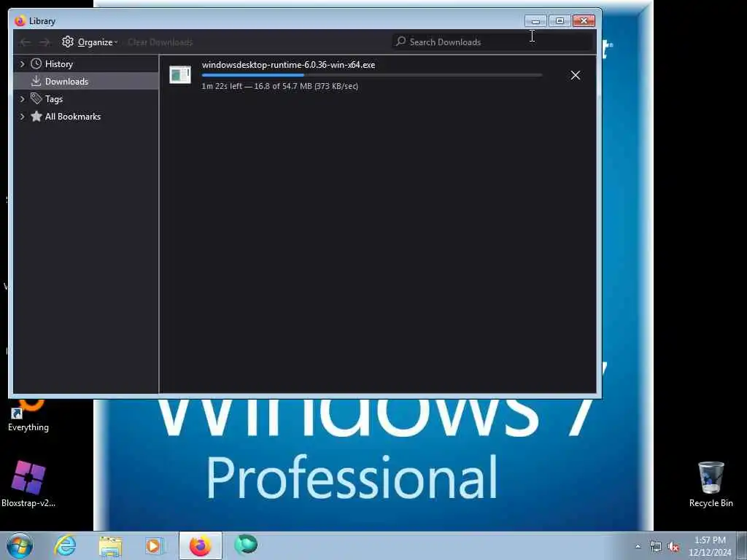Open the Windows Start menu
The width and height of the screenshot is (747, 560).
coord(20,545)
